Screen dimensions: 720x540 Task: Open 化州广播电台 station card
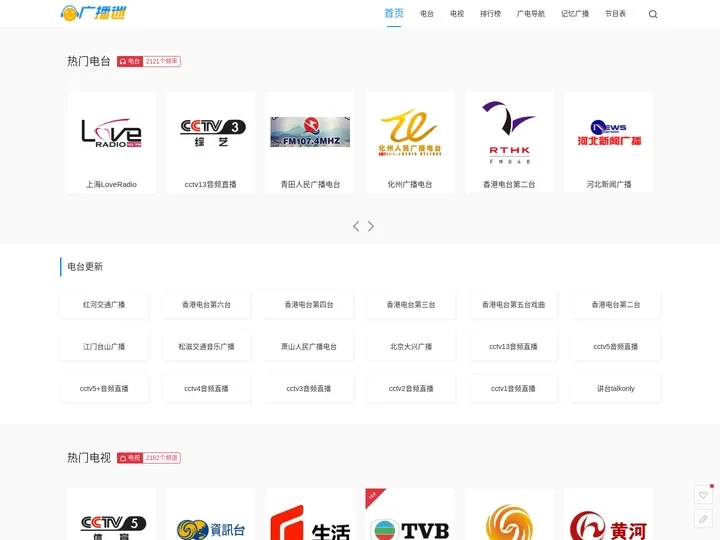410,142
